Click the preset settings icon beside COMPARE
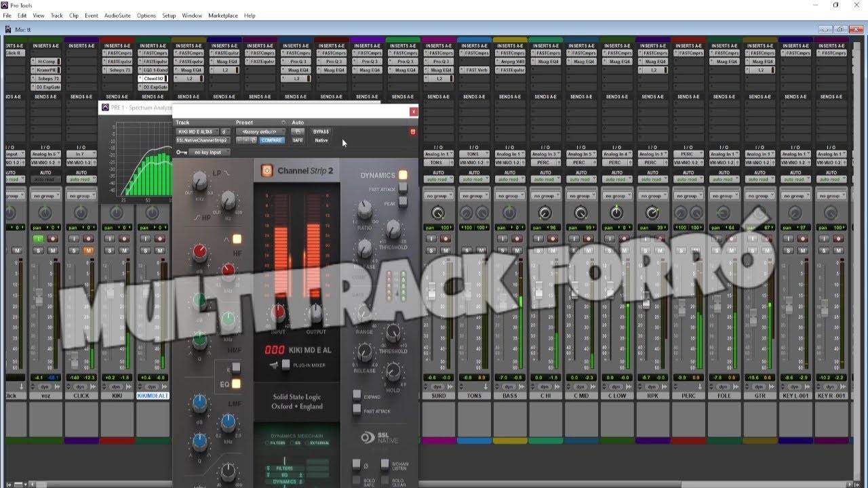Screen dimensions: 868x488 click(253, 140)
